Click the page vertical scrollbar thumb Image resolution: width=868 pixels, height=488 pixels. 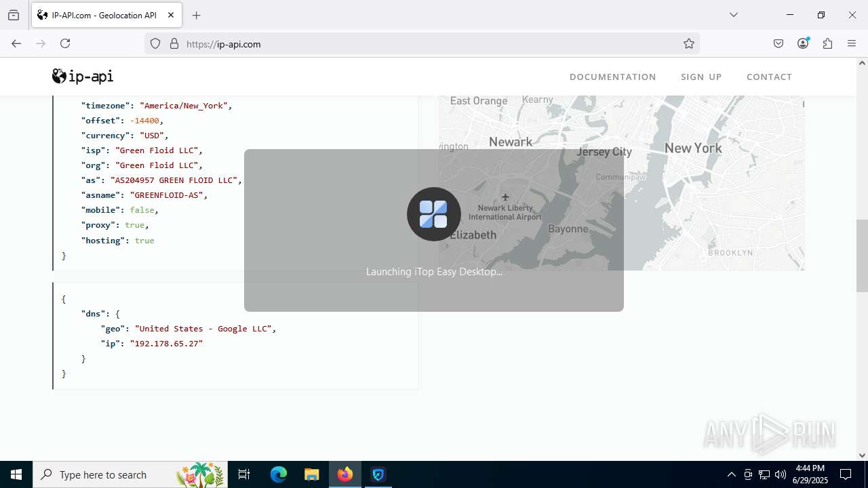pos(862,256)
